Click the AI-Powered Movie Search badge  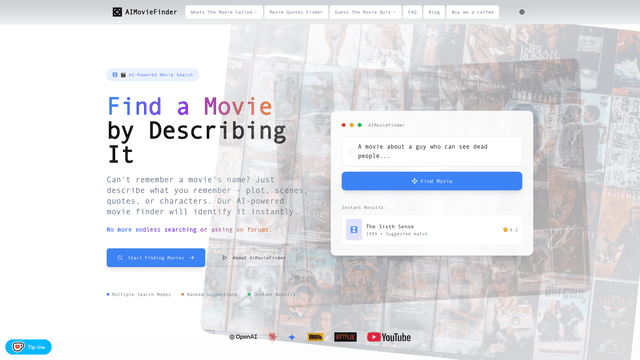(x=153, y=75)
